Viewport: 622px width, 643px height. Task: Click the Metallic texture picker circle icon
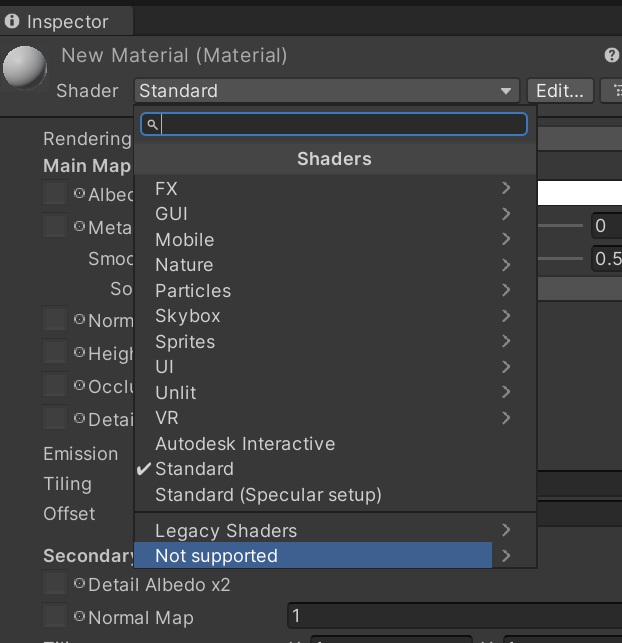pos(79,226)
